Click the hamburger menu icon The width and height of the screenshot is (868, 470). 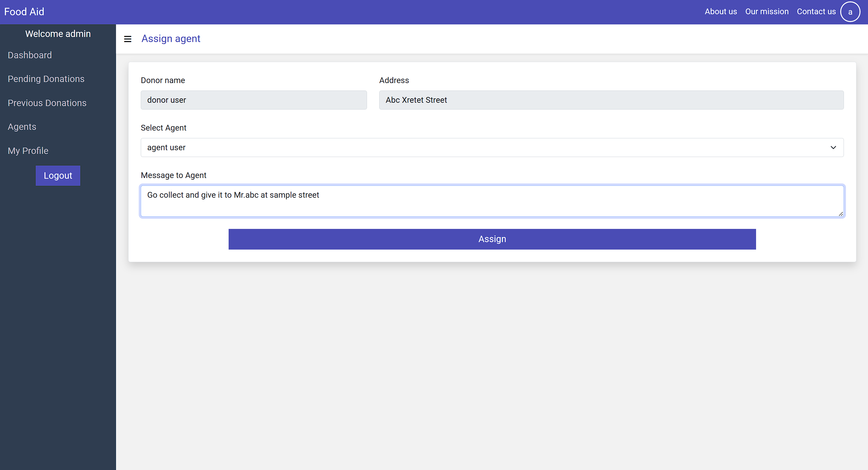click(128, 39)
